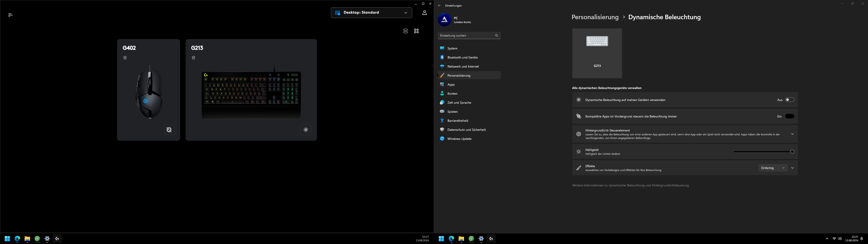This screenshot has height=244, width=868.
Task: Open Desktop: Standard profile dropdown
Action: click(x=371, y=13)
